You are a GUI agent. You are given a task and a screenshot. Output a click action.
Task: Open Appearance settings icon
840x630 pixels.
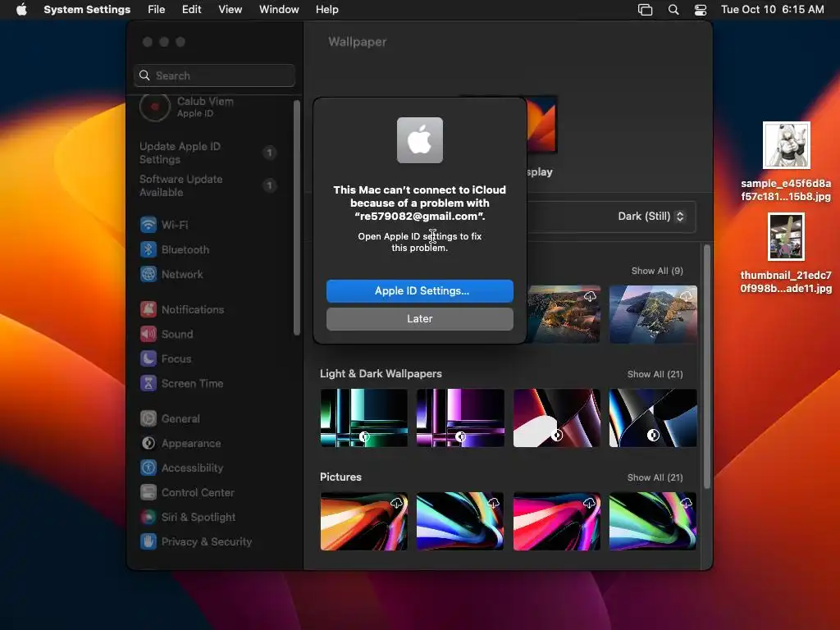click(148, 444)
